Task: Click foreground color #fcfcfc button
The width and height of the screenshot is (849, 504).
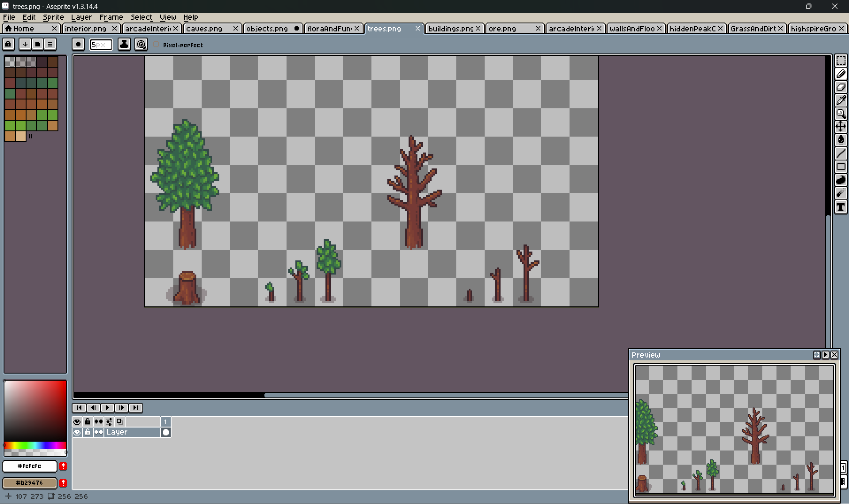Action: tap(29, 466)
